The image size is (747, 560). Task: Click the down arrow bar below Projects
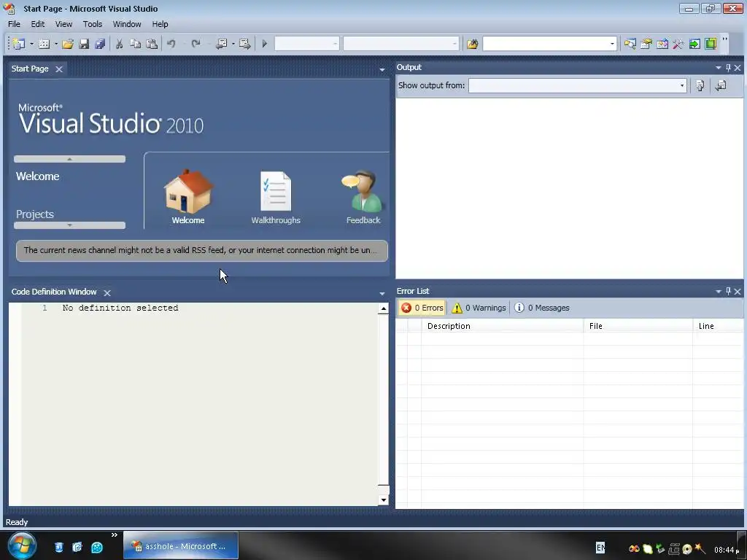69,225
